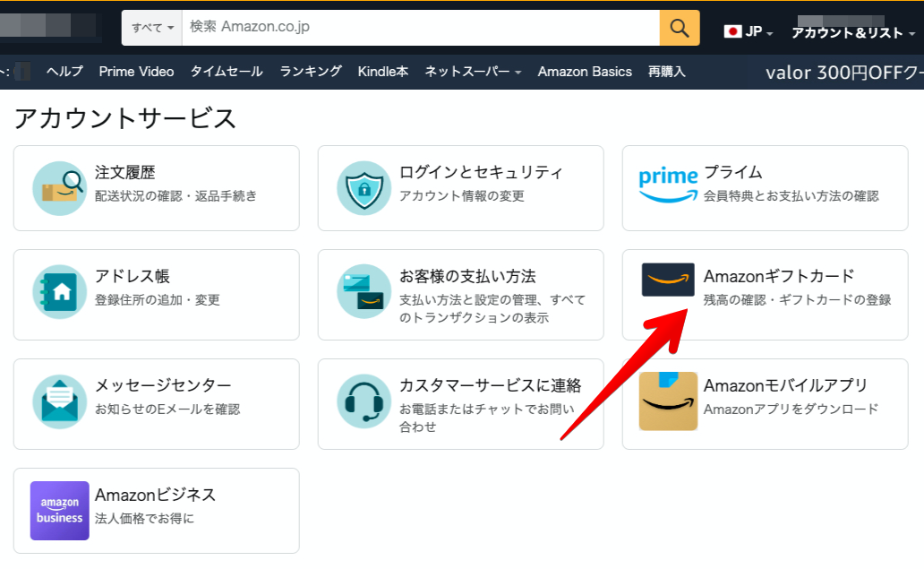Click the 検索 Amazon.co.jp search field
The image size is (924, 569).
(x=421, y=28)
